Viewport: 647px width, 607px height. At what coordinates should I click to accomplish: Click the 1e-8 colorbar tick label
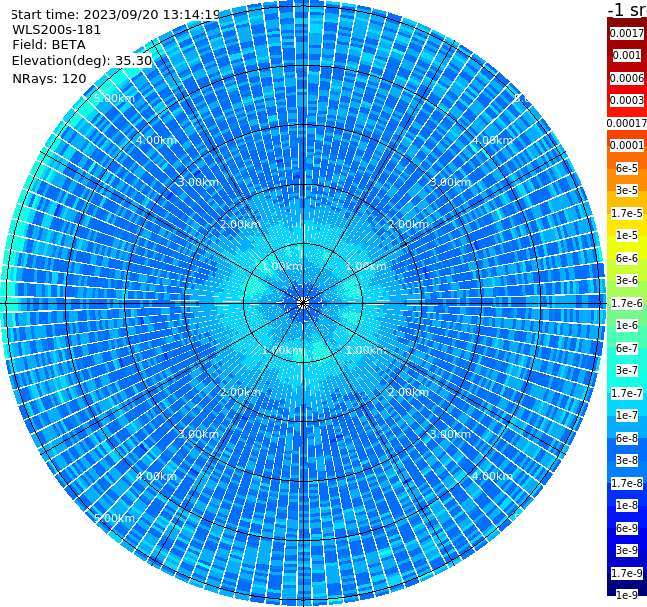[x=627, y=505]
